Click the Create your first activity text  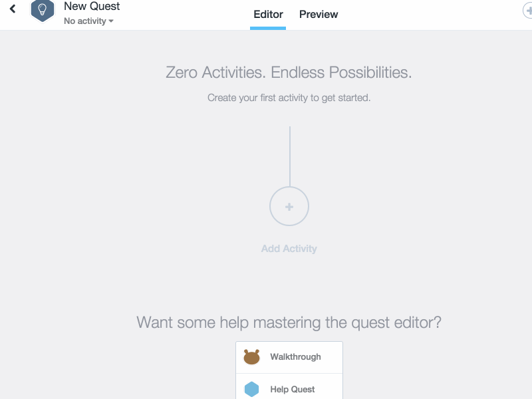pos(289,98)
